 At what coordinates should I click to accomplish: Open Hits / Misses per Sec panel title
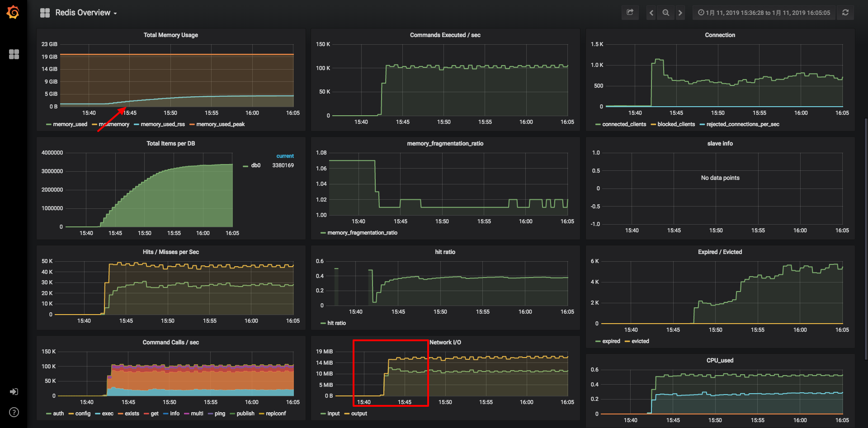171,252
